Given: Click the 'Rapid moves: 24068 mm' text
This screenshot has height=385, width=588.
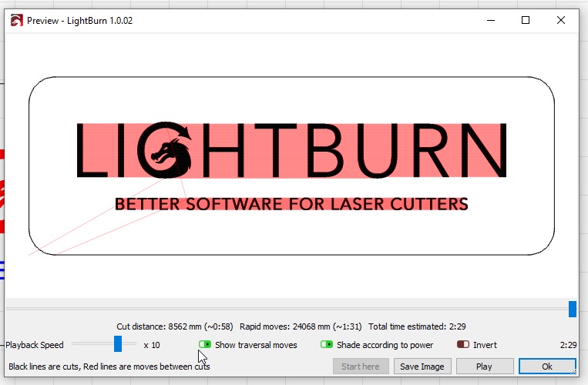Looking at the screenshot, I should tap(285, 326).
